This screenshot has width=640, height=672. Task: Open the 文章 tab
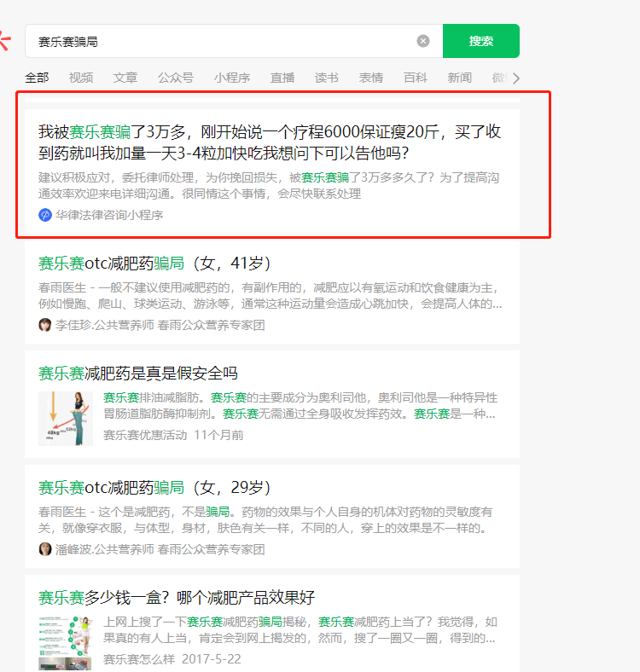[x=125, y=78]
